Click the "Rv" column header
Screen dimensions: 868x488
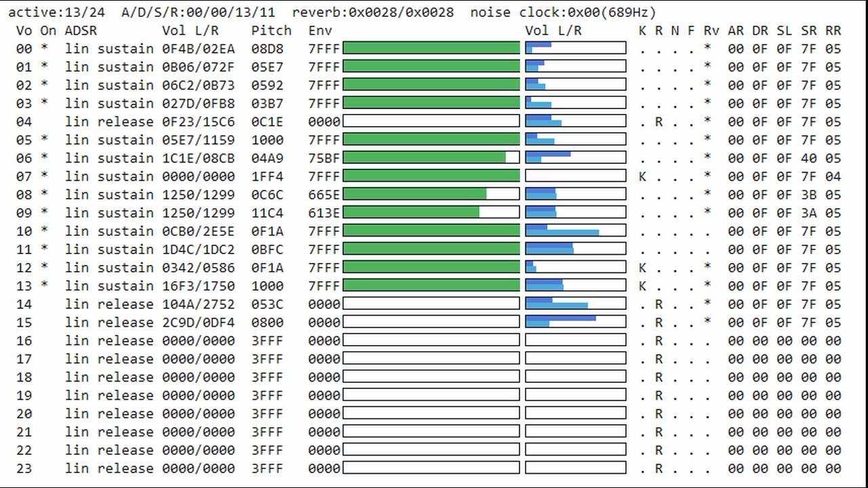(711, 30)
